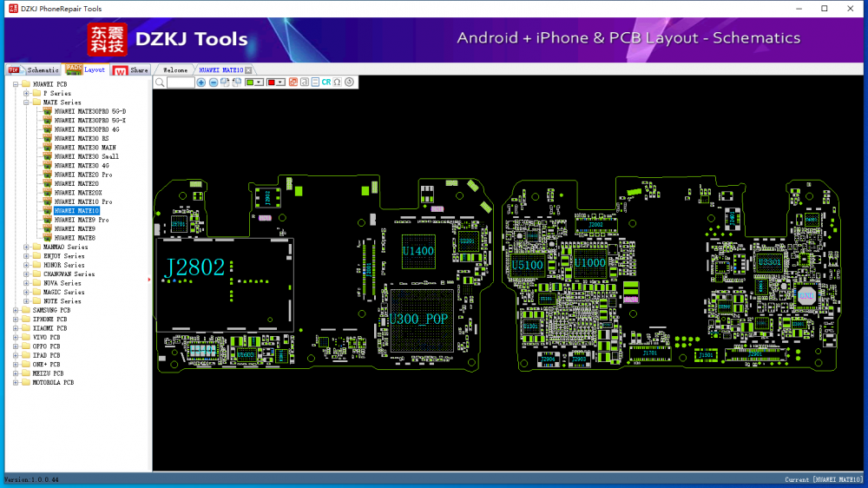Open HUAWEI MATE30PRO 5G-D layout
This screenshot has height=488, width=868.
pyautogui.click(x=89, y=111)
